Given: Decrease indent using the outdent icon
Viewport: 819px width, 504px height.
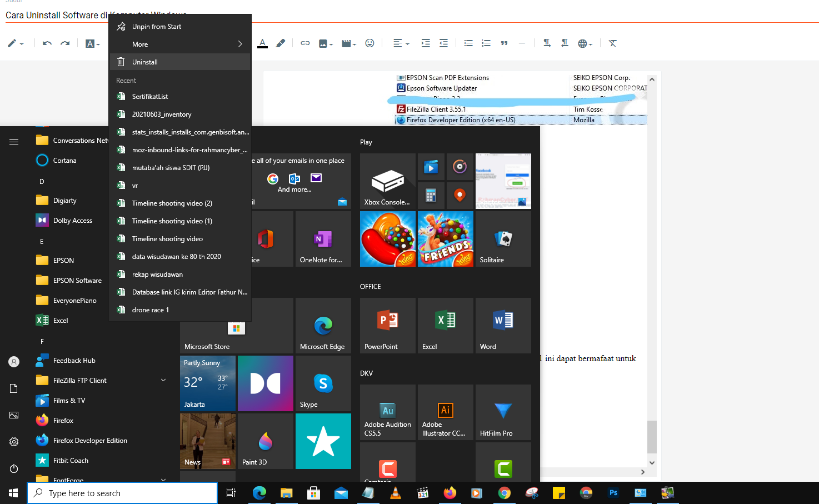Looking at the screenshot, I should pyautogui.click(x=443, y=43).
